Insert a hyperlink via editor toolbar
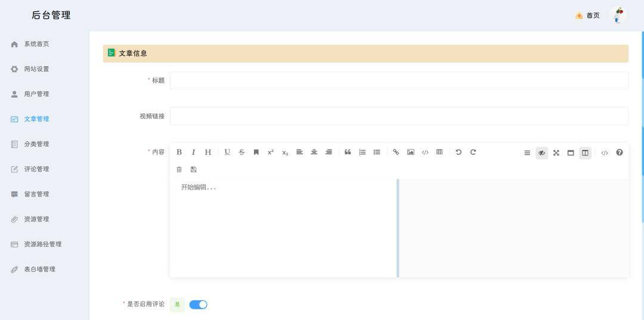Image resolution: width=644 pixels, height=320 pixels. click(396, 153)
